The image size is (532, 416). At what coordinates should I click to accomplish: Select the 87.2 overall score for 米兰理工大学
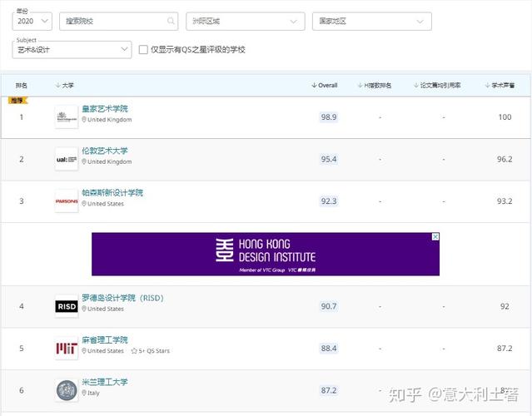(x=329, y=390)
